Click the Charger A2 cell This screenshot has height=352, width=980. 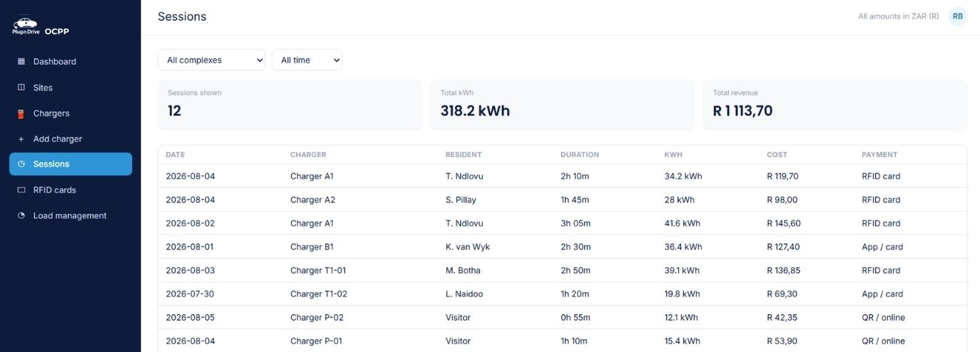point(312,200)
